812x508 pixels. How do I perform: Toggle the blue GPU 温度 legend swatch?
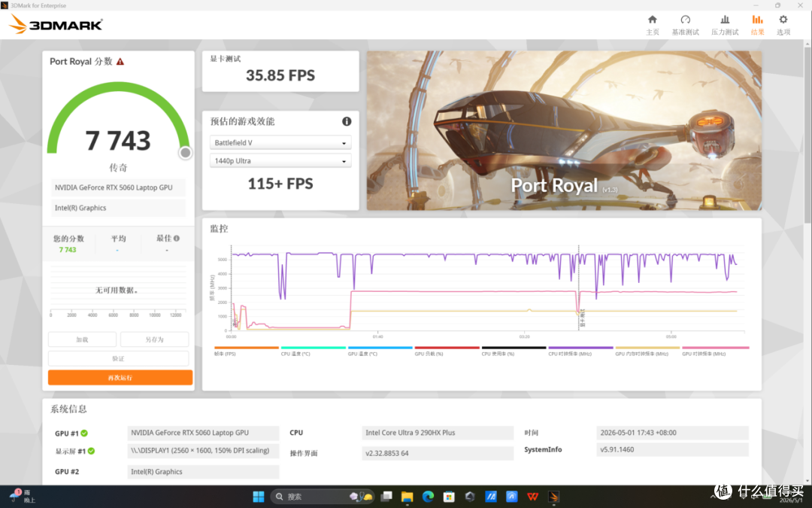(380, 348)
